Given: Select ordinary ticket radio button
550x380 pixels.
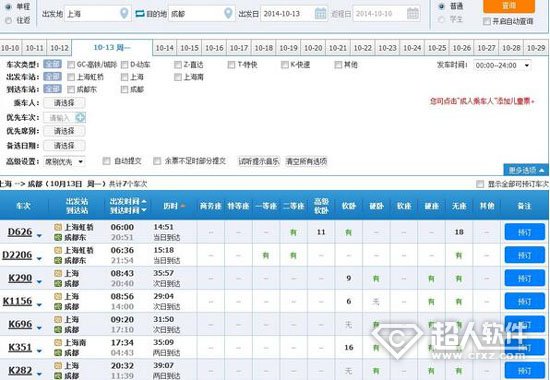Looking at the screenshot, I should pos(442,6).
